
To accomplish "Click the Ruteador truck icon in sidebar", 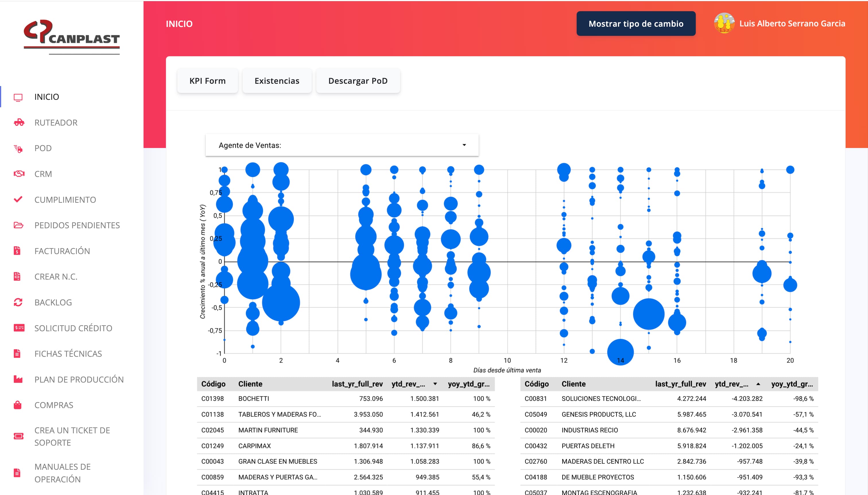I will (x=19, y=122).
